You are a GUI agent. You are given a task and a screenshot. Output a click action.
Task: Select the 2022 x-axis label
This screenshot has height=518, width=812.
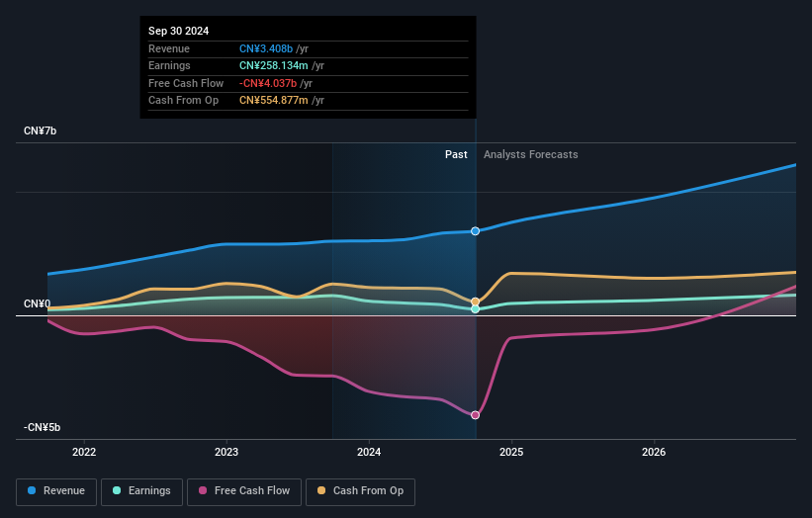tap(84, 452)
